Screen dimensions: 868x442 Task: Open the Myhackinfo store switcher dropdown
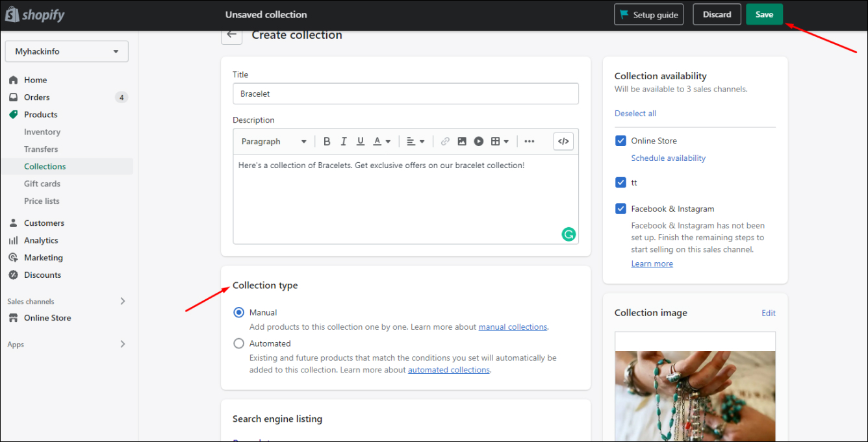(x=66, y=51)
